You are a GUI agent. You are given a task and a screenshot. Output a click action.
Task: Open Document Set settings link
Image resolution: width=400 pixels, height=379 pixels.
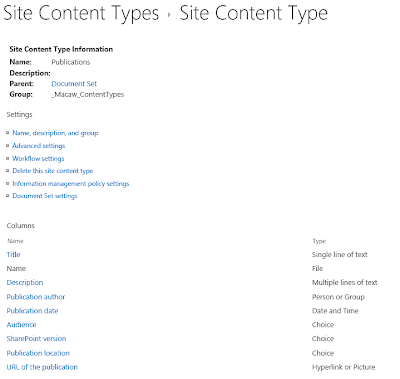coord(45,196)
